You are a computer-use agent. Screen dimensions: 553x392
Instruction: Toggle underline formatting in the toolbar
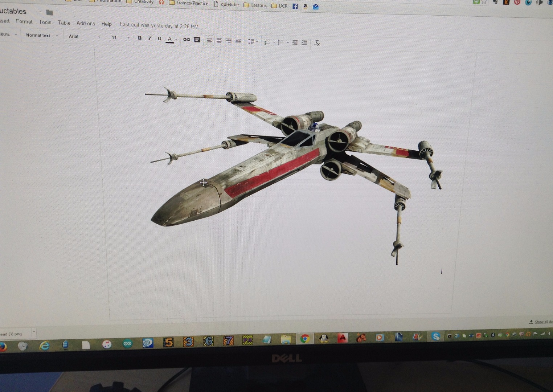pyautogui.click(x=159, y=38)
